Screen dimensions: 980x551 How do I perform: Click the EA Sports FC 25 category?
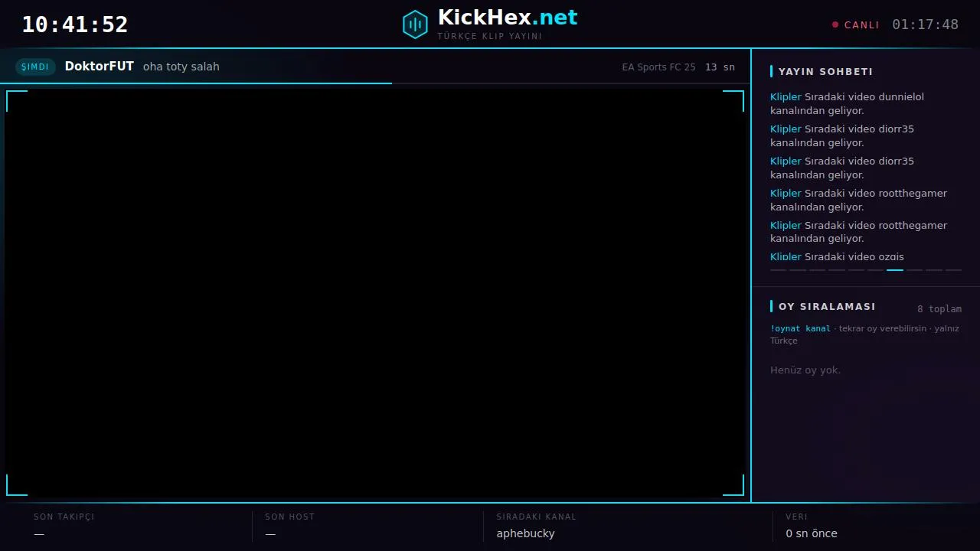click(x=659, y=67)
